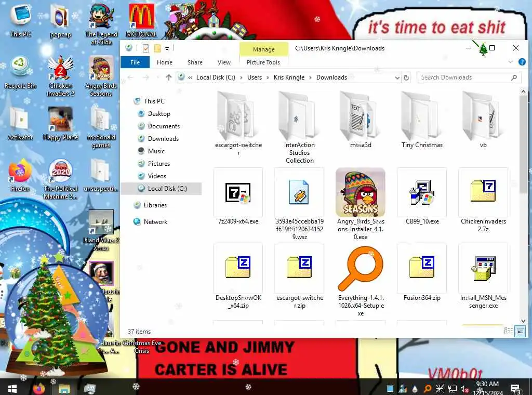
Task: Open the popcap desktop folder
Action: click(60, 20)
